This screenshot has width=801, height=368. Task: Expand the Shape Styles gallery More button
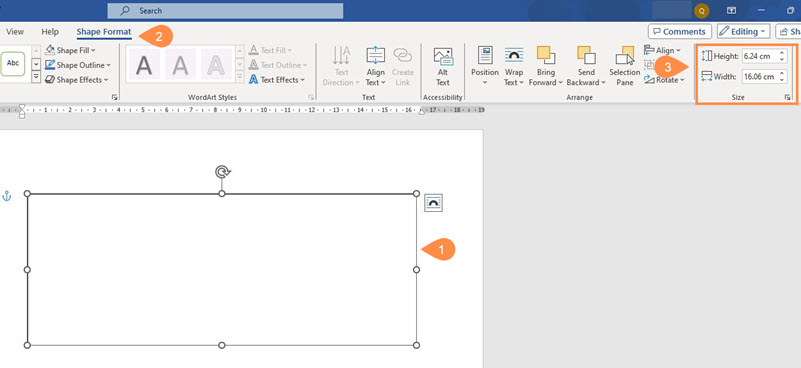pyautogui.click(x=36, y=77)
